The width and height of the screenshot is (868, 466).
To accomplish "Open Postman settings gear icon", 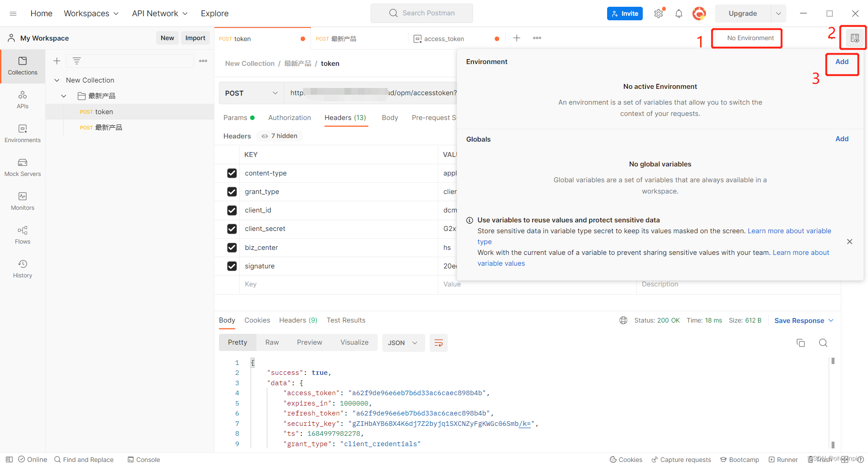I will (x=659, y=14).
